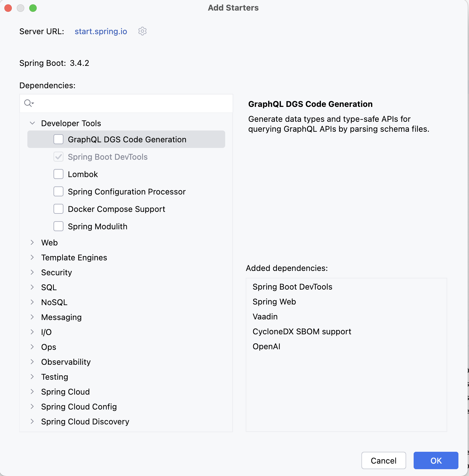
Task: Confirm with the OK button
Action: click(436, 460)
